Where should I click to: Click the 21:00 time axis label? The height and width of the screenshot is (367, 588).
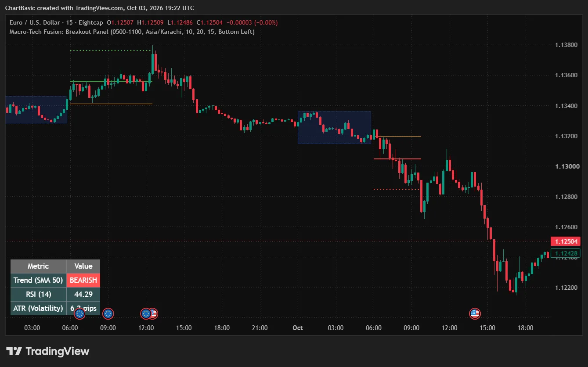pyautogui.click(x=260, y=328)
